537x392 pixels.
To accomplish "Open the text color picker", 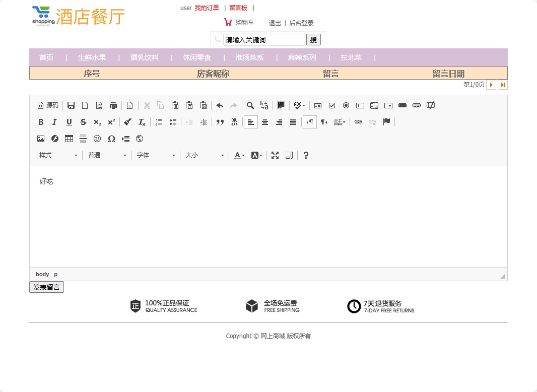I will point(238,155).
